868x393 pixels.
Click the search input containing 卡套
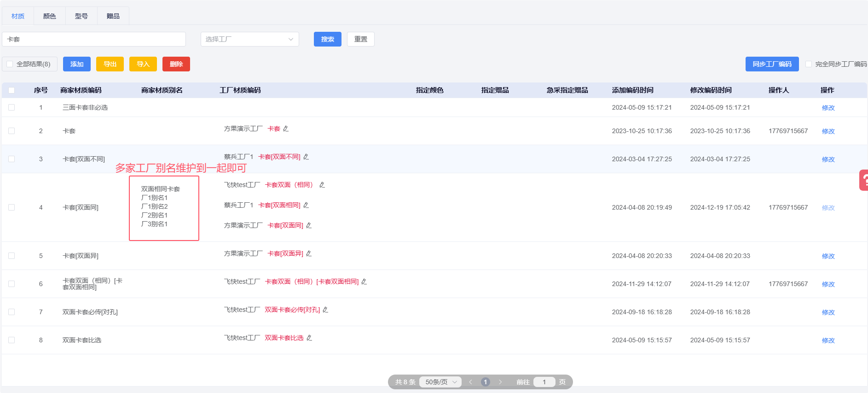[x=94, y=39]
